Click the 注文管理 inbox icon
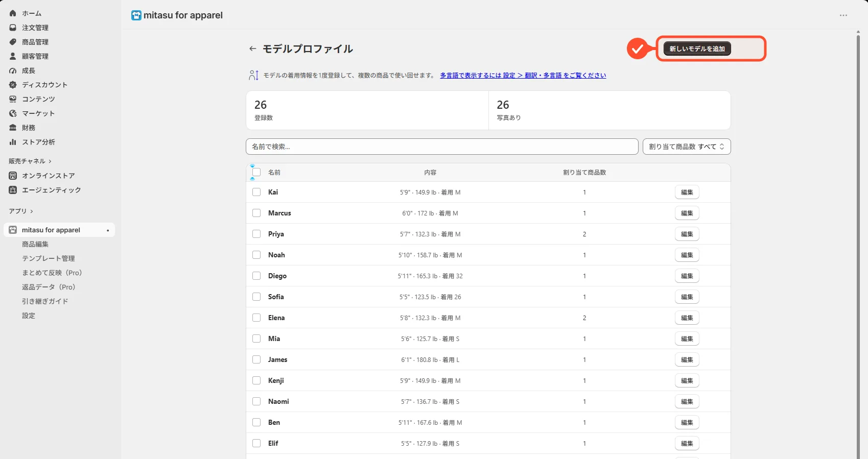The width and height of the screenshot is (868, 459). tap(13, 28)
